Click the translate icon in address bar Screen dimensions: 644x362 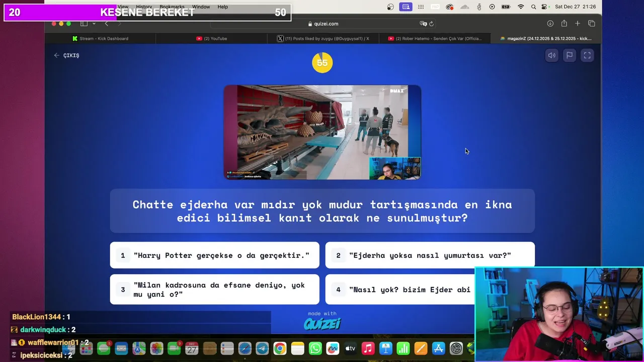click(423, 24)
